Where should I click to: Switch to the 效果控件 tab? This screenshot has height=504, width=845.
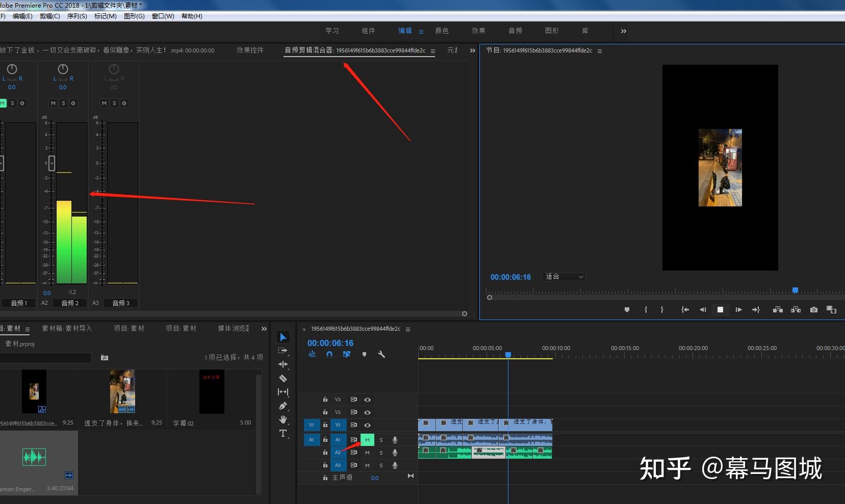pos(250,50)
